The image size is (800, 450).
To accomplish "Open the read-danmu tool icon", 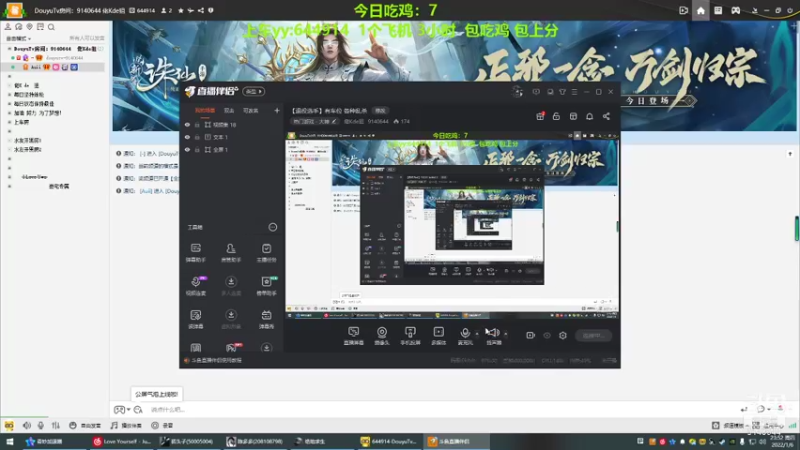I will coord(196,319).
